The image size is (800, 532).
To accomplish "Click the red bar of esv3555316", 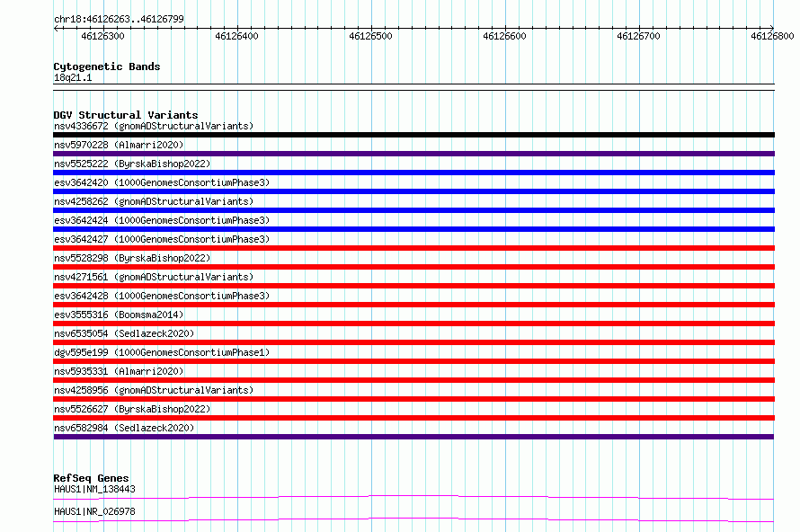I will 413,324.
